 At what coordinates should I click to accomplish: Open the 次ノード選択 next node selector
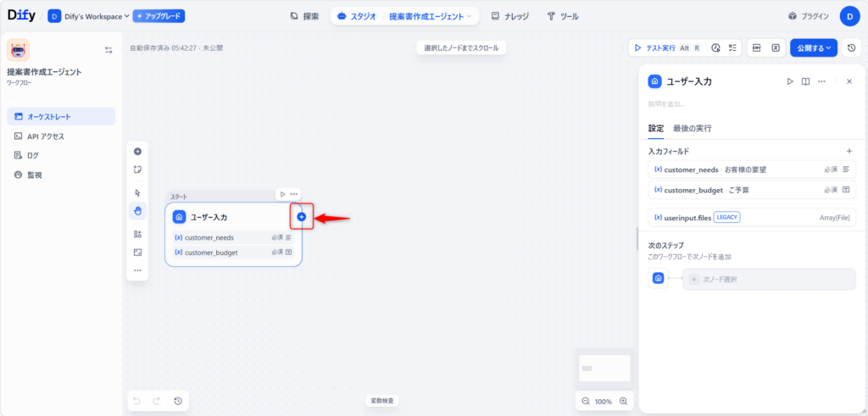pyautogui.click(x=769, y=279)
